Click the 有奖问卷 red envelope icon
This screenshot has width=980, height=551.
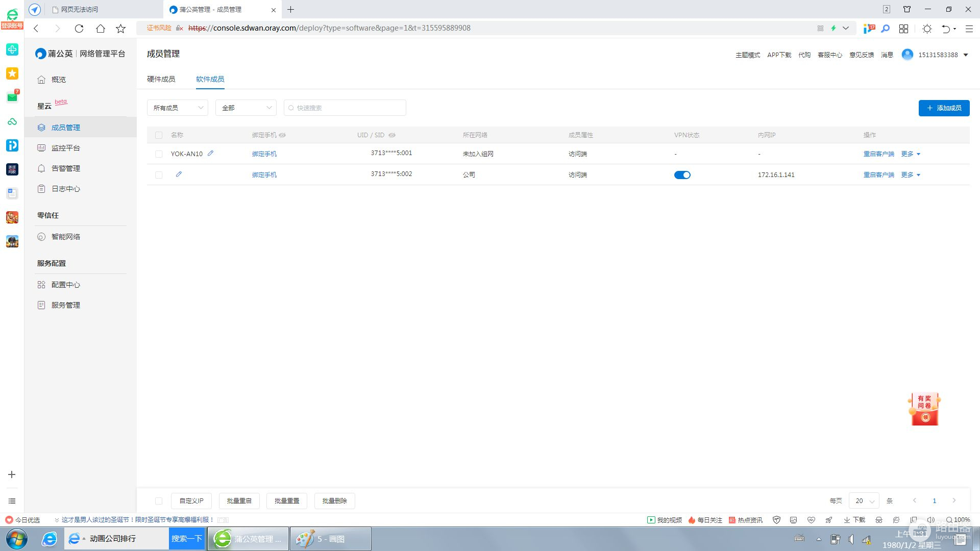[x=924, y=409]
